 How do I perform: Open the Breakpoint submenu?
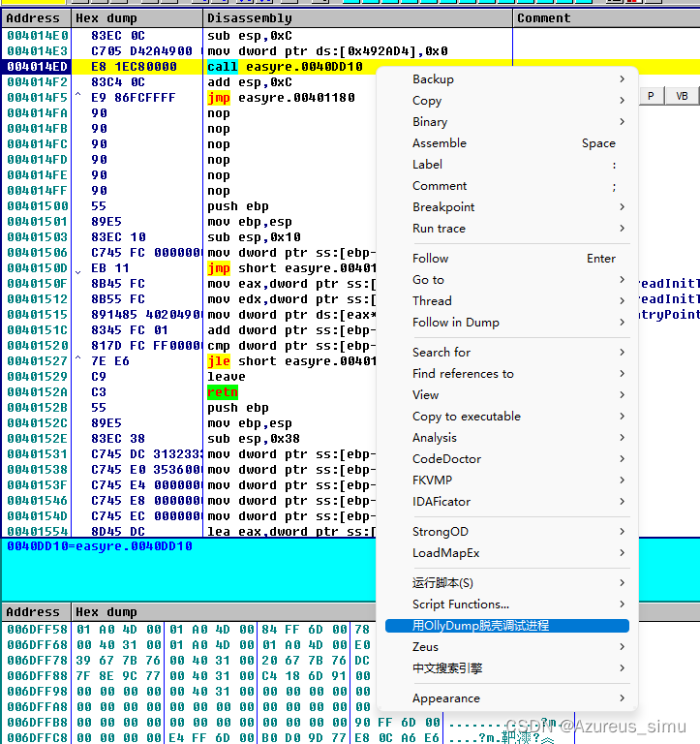click(x=507, y=207)
